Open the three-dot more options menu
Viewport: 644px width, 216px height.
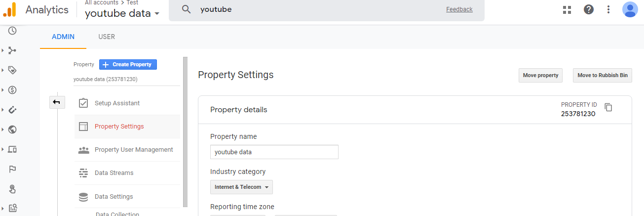click(608, 9)
